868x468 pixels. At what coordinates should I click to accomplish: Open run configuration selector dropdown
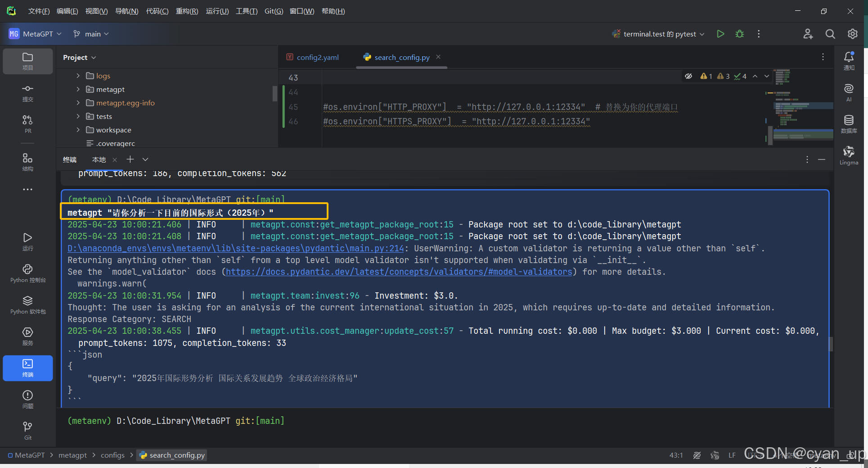pyautogui.click(x=658, y=34)
